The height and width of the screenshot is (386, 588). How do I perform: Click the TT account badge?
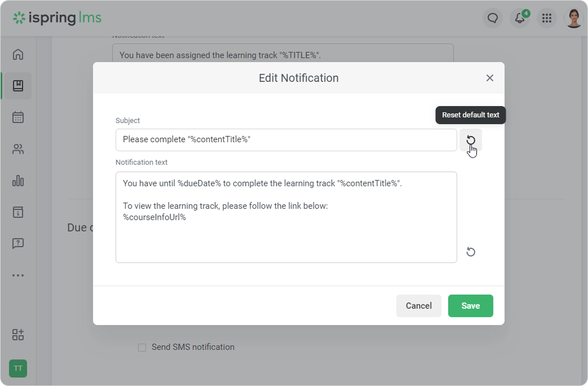click(18, 369)
